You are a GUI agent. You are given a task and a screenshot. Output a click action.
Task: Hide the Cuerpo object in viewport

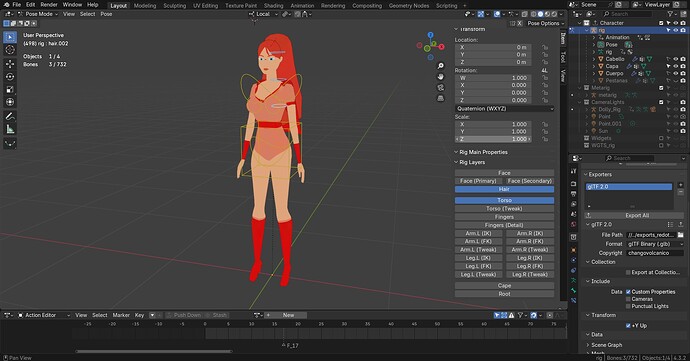[675, 74]
